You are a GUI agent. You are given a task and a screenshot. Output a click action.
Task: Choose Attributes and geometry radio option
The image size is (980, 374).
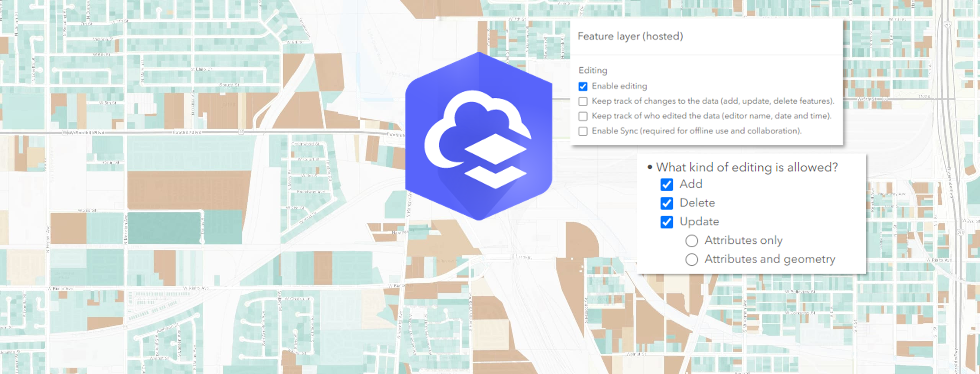pyautogui.click(x=691, y=260)
